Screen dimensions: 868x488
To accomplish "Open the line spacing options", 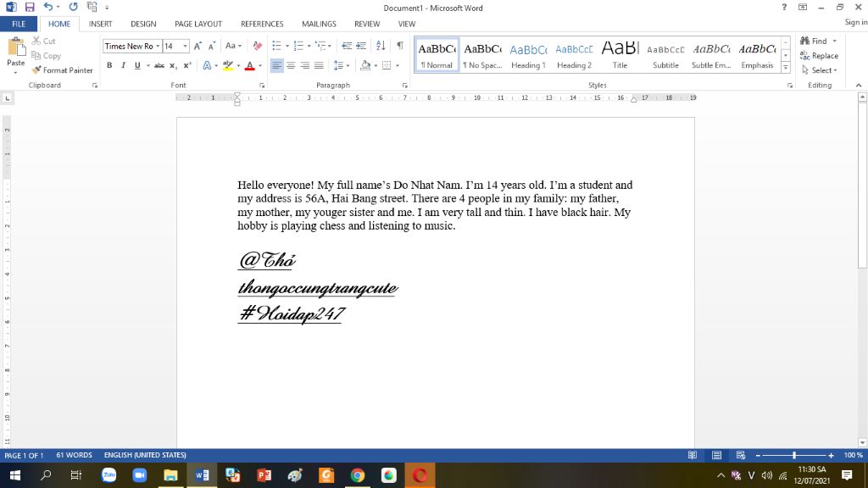I will coord(341,65).
